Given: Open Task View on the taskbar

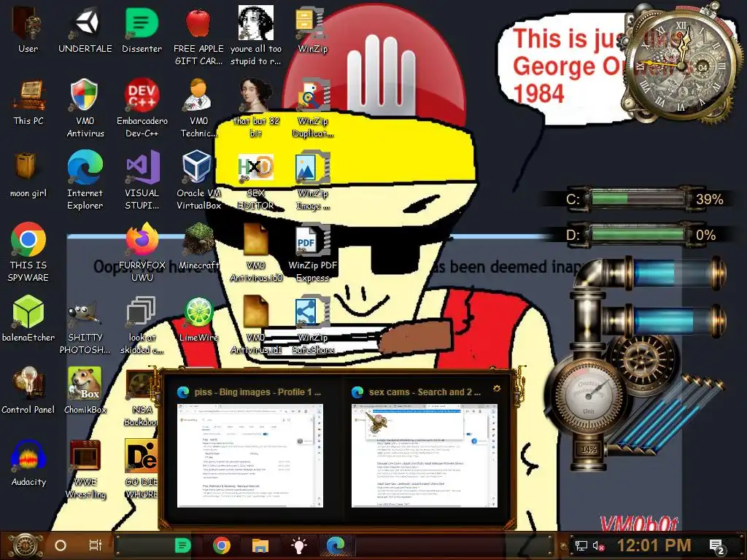Looking at the screenshot, I should (96, 545).
